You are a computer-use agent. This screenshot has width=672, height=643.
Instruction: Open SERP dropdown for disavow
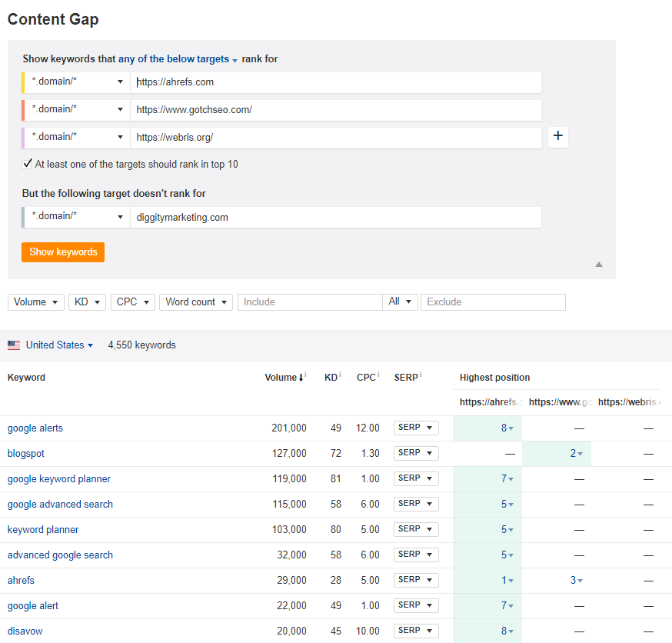click(x=416, y=630)
